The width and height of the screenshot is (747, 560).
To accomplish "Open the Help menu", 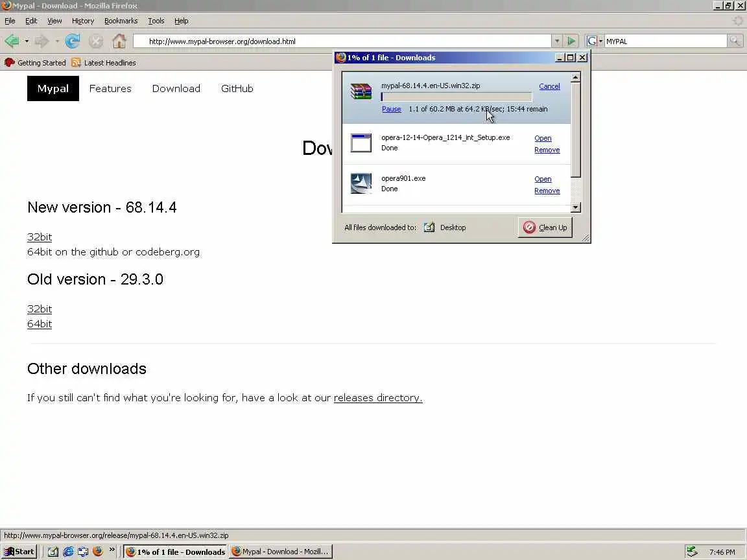I will tap(181, 21).
